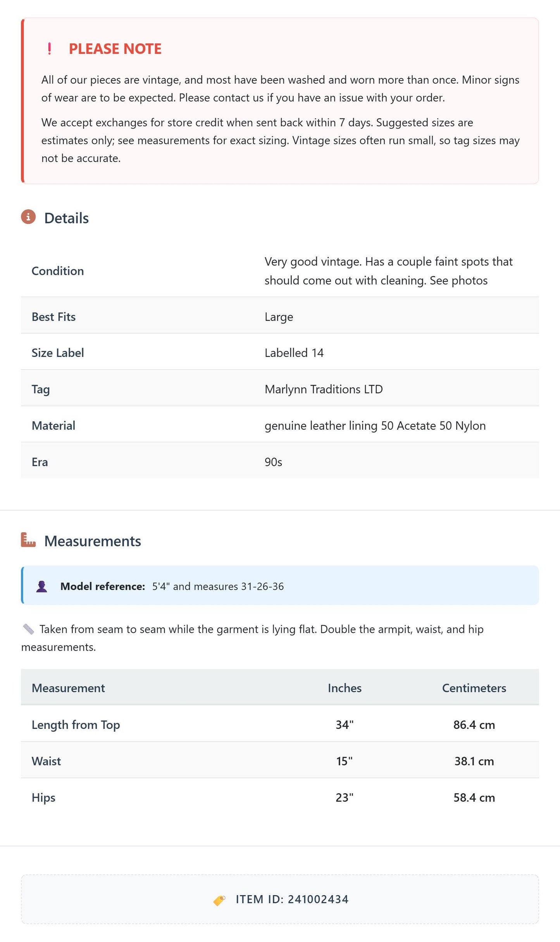Select the Item ID 241002434 text

tap(292, 899)
